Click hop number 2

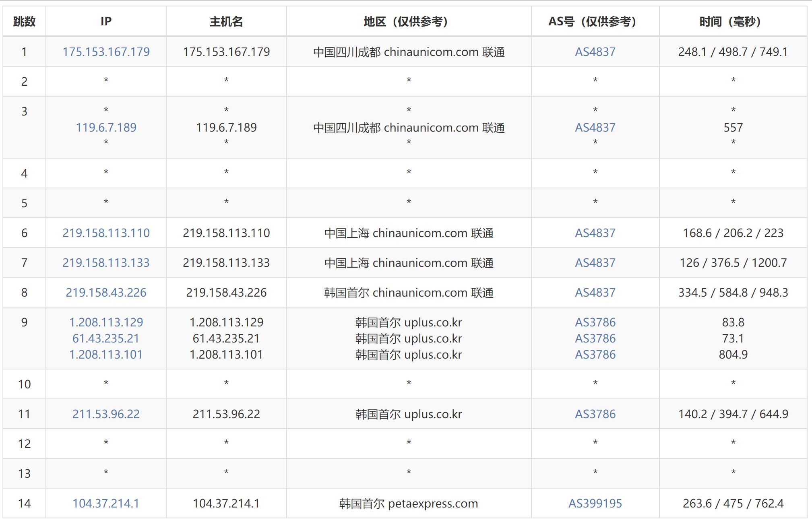(24, 82)
